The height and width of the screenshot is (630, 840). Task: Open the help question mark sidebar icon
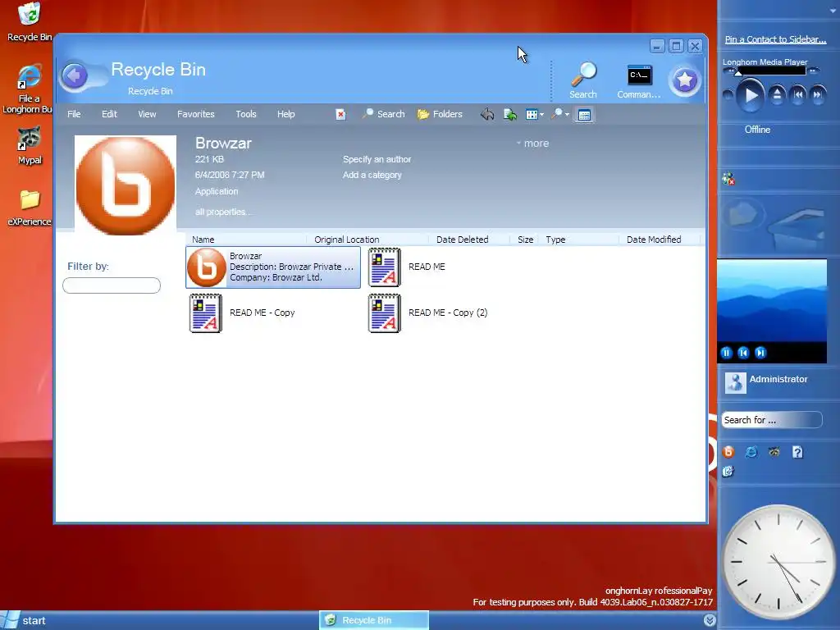(x=797, y=452)
